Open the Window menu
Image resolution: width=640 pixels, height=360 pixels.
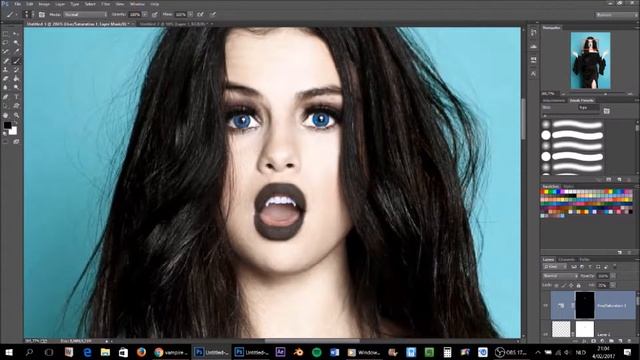click(x=137, y=4)
